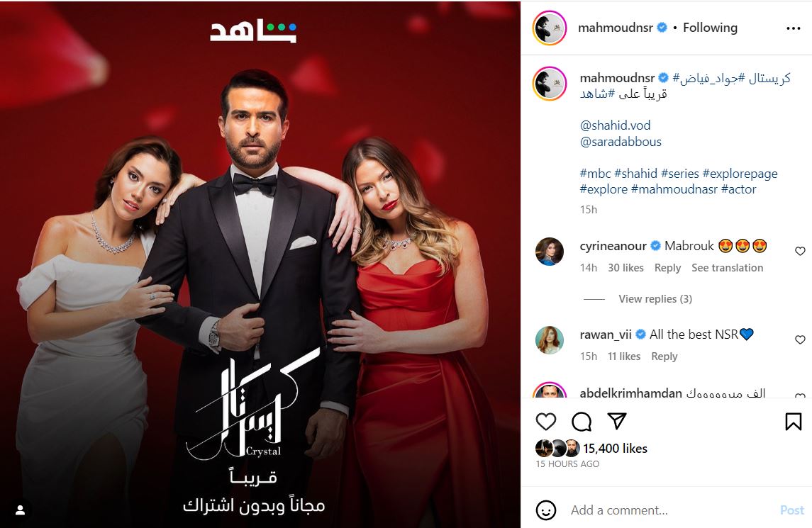Toggle the Following button in the header
Image resolution: width=812 pixels, height=528 pixels.
(710, 28)
